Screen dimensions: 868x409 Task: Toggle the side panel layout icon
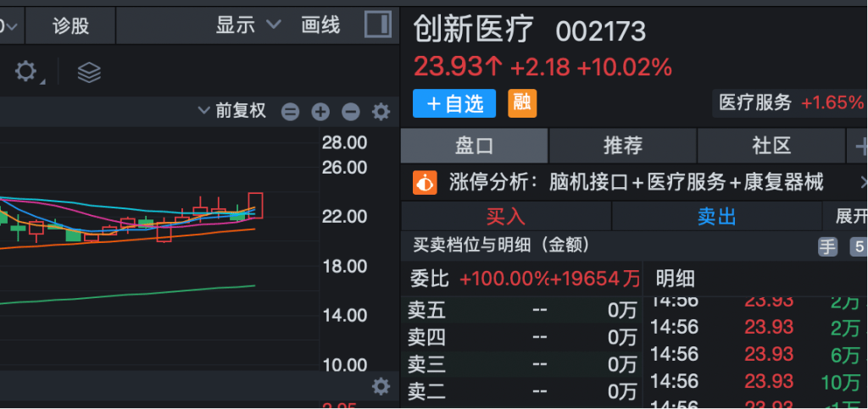tap(378, 25)
